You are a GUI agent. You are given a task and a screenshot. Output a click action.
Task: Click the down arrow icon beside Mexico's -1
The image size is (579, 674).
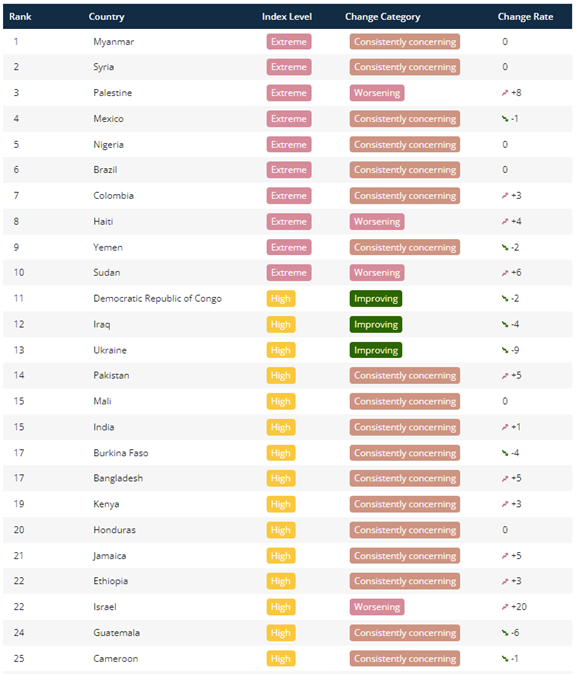(505, 119)
